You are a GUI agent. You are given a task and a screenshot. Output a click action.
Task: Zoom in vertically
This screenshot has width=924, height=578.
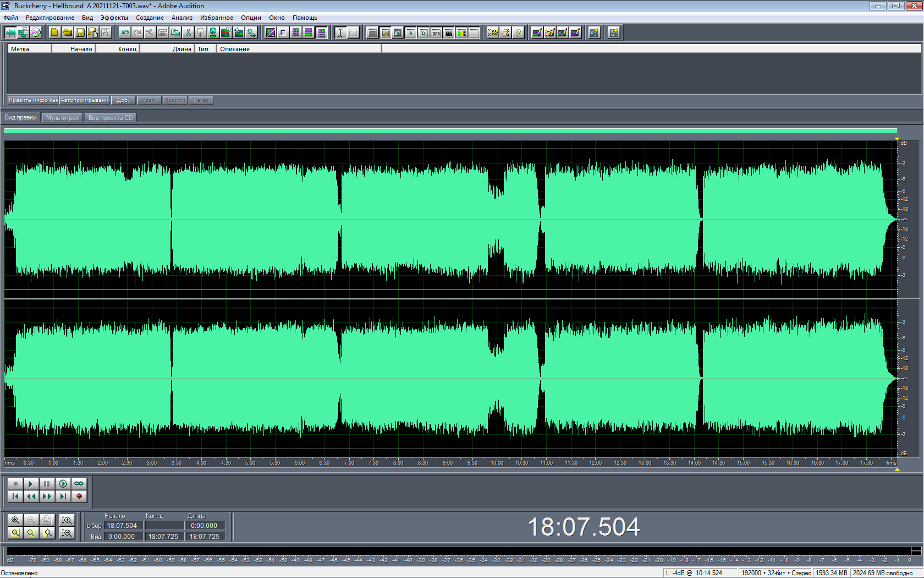tap(67, 520)
